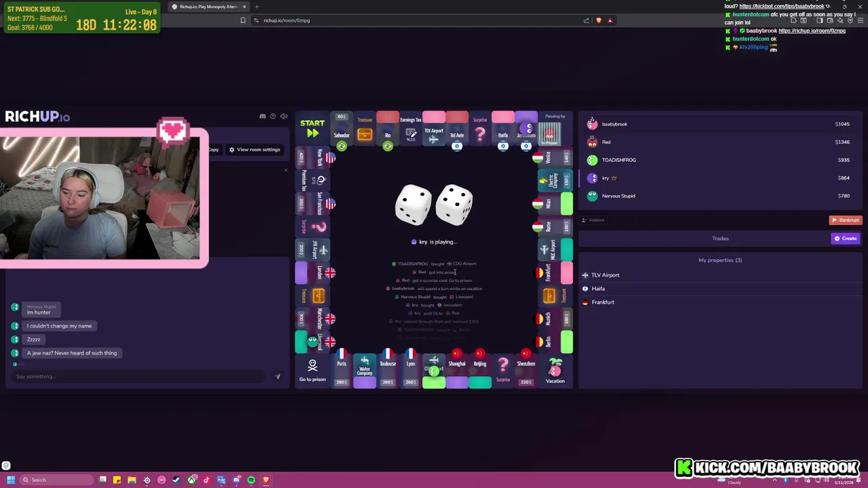This screenshot has height=488, width=868.
Task: Select the Frankfurt board tile
Action: [x=555, y=272]
